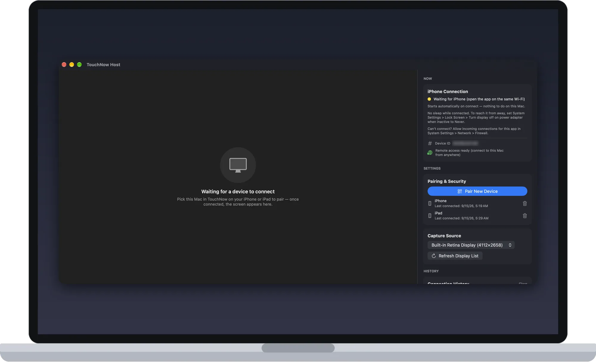
Task: Click the blurred Device ID value
Action: (x=465, y=143)
